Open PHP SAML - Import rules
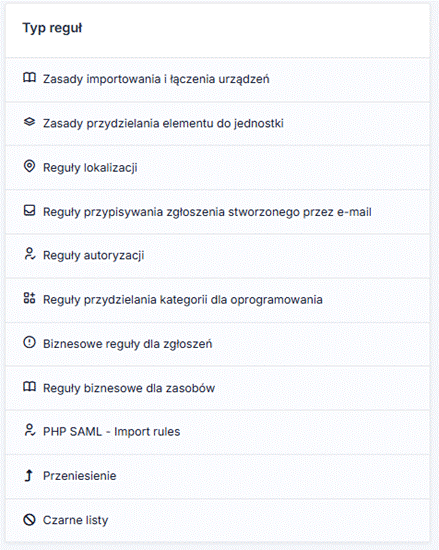Viewport: 439px width, 550px height. click(218, 432)
